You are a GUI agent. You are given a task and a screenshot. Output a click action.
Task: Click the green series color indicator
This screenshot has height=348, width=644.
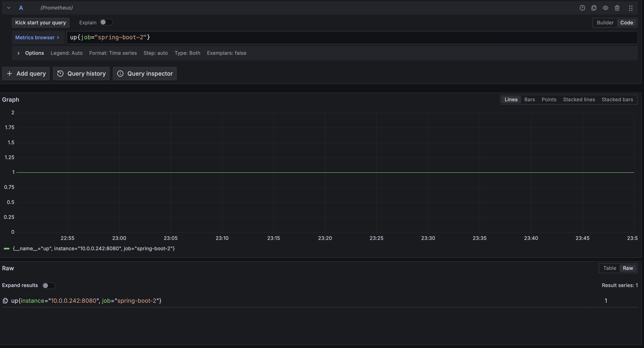coord(6,249)
